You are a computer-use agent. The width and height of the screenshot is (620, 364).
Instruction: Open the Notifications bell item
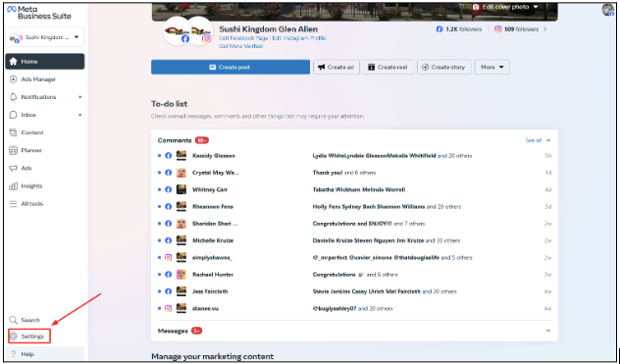(14, 97)
